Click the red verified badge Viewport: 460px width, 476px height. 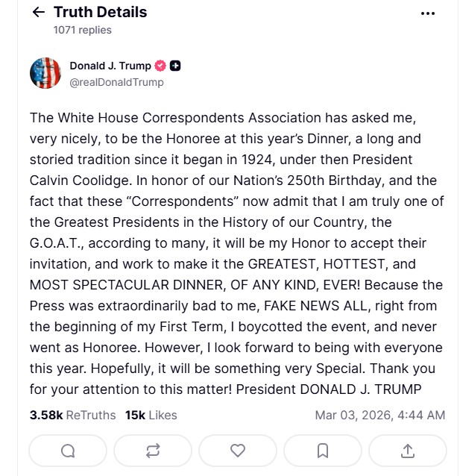[x=160, y=66]
